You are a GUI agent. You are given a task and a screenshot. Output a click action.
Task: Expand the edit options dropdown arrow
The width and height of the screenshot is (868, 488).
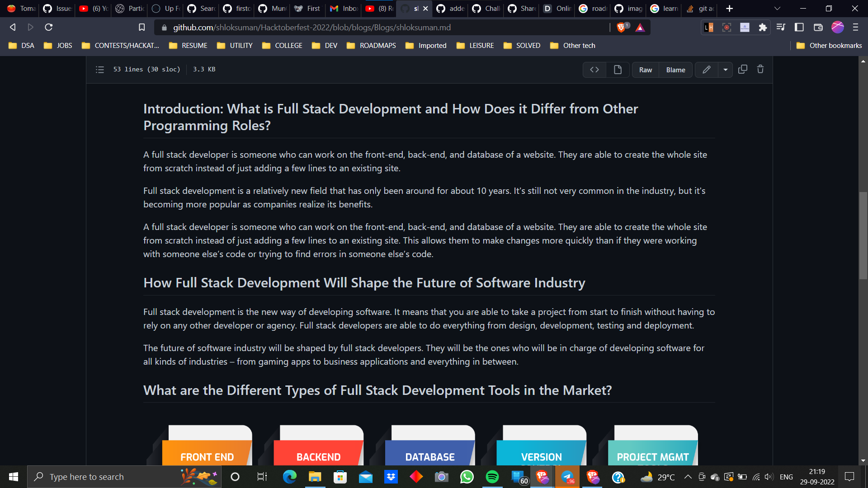[x=725, y=70]
